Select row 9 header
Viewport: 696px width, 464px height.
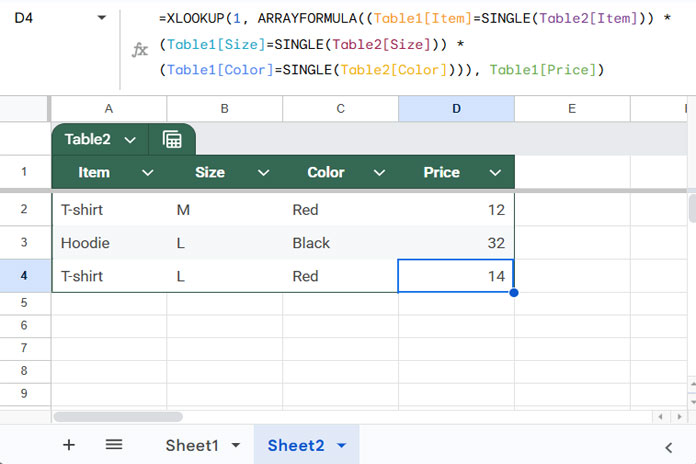point(24,394)
